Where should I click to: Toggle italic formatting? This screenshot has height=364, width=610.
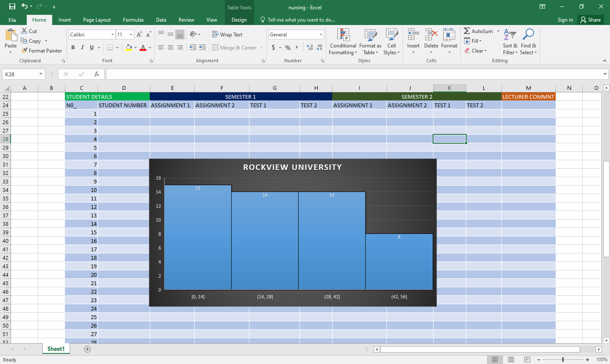(x=82, y=47)
